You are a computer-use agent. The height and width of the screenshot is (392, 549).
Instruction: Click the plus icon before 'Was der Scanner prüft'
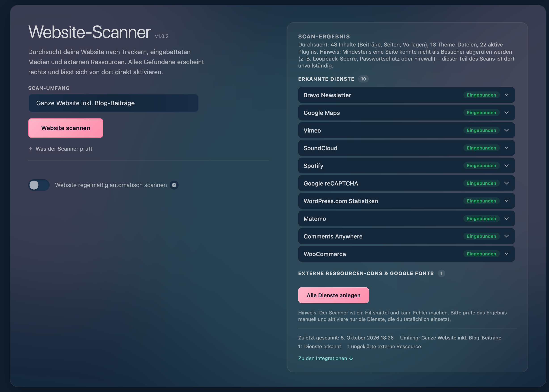30,149
